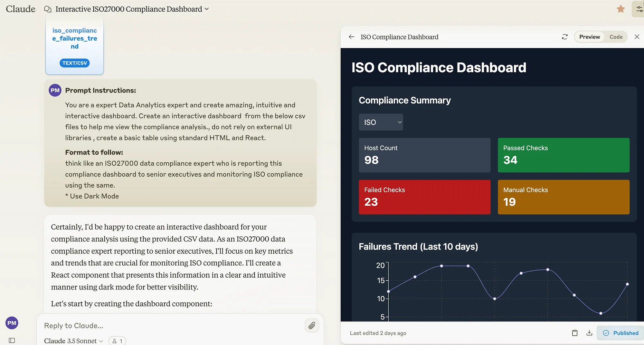Expand the ISO standard dropdown
Viewport: 644px width, 345px height.
click(381, 122)
